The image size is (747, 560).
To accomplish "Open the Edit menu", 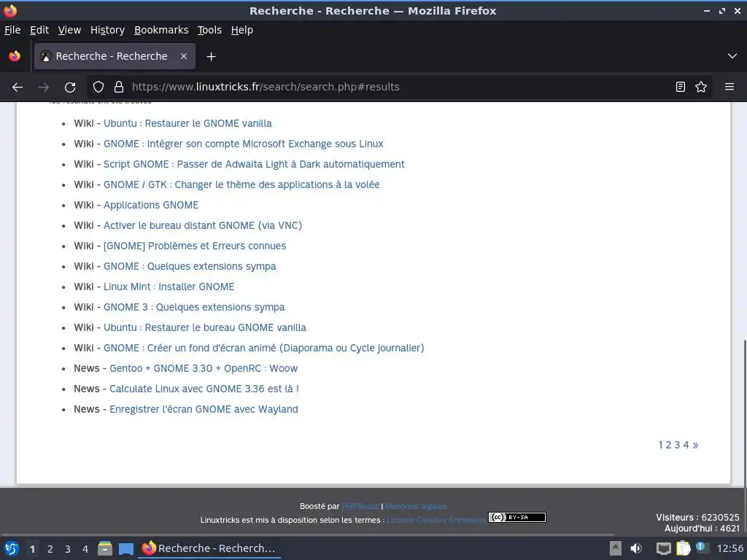I will tap(39, 30).
